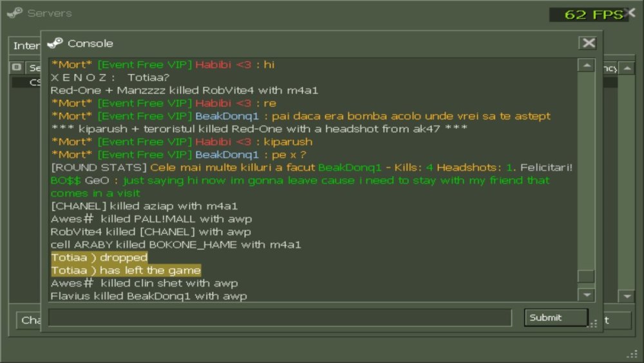The height and width of the screenshot is (363, 644).
Task: Click the Steam logo beside the Servers title
Action: [15, 13]
